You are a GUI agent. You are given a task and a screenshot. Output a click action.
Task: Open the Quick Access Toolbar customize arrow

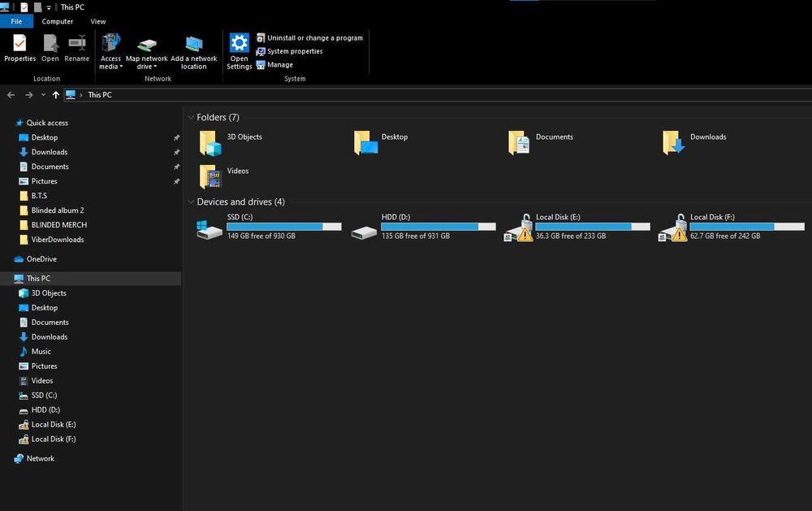coord(49,7)
